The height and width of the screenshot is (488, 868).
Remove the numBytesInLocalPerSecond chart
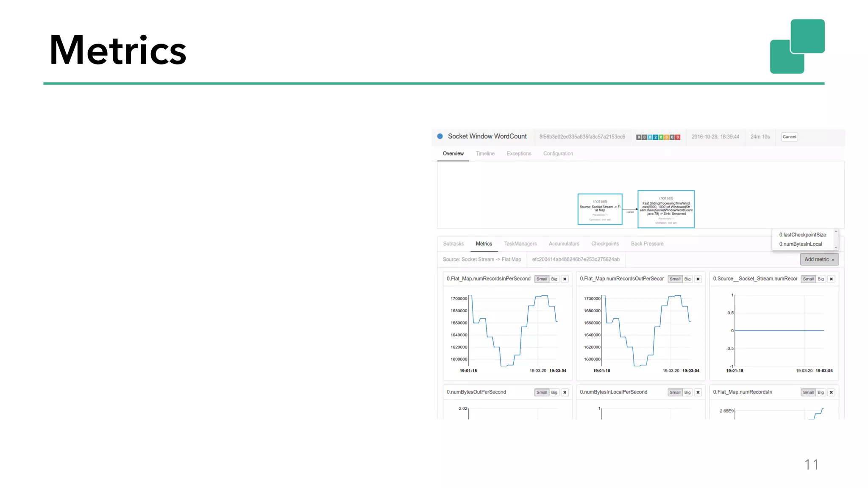coord(698,393)
